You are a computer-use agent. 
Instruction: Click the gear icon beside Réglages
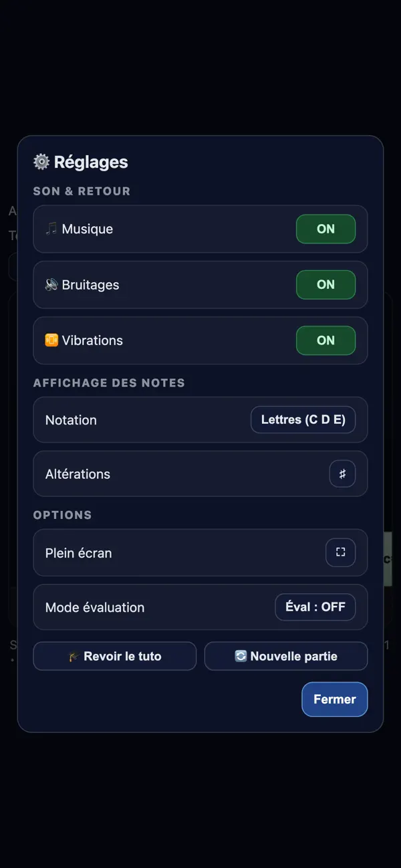(41, 162)
